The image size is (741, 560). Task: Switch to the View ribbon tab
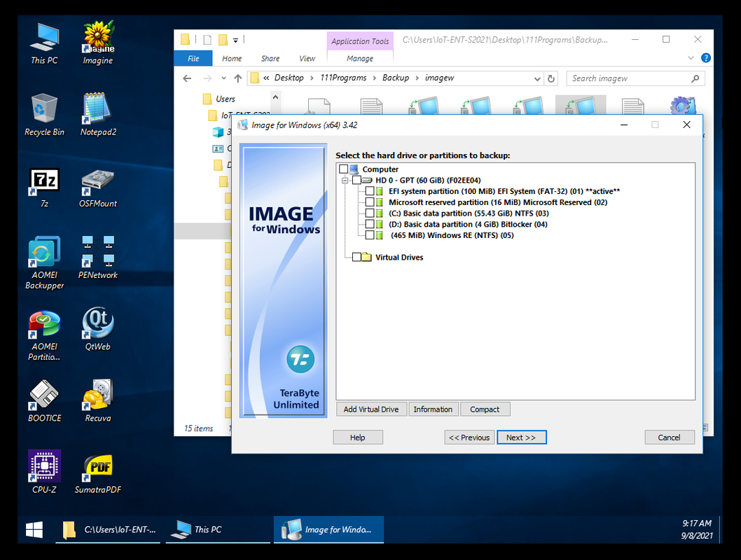(x=307, y=58)
